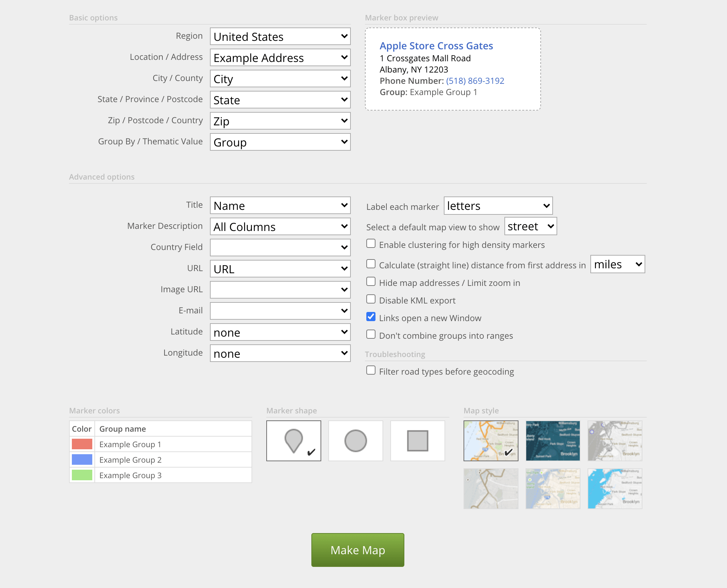Uncheck Links open a new Window

[x=371, y=317]
